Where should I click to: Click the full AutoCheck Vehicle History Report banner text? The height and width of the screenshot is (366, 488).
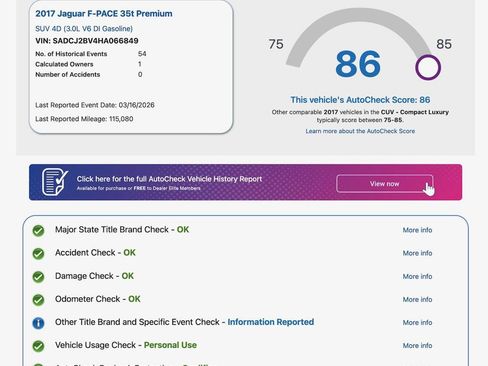(x=169, y=179)
